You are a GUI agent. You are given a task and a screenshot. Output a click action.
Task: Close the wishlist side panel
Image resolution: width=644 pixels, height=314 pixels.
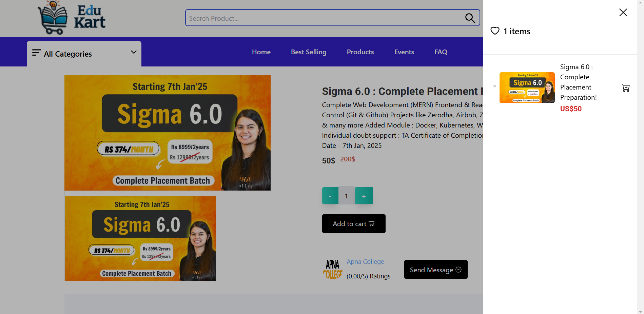[x=623, y=13]
